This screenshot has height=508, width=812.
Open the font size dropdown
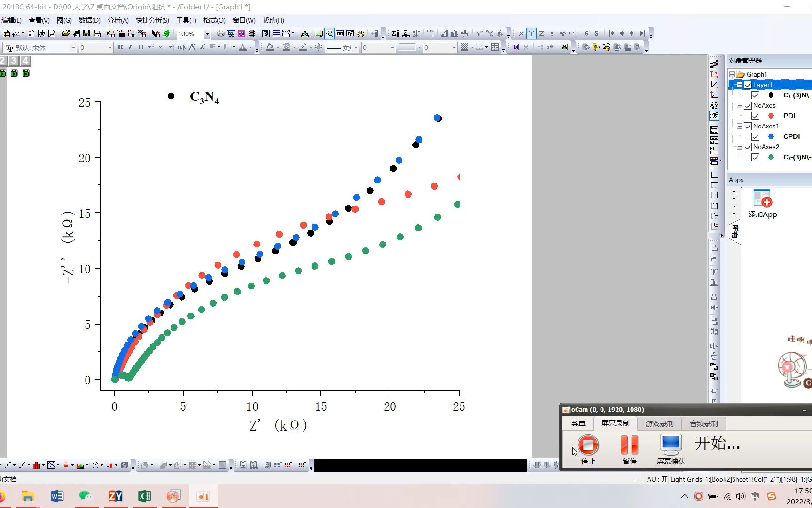tap(110, 48)
